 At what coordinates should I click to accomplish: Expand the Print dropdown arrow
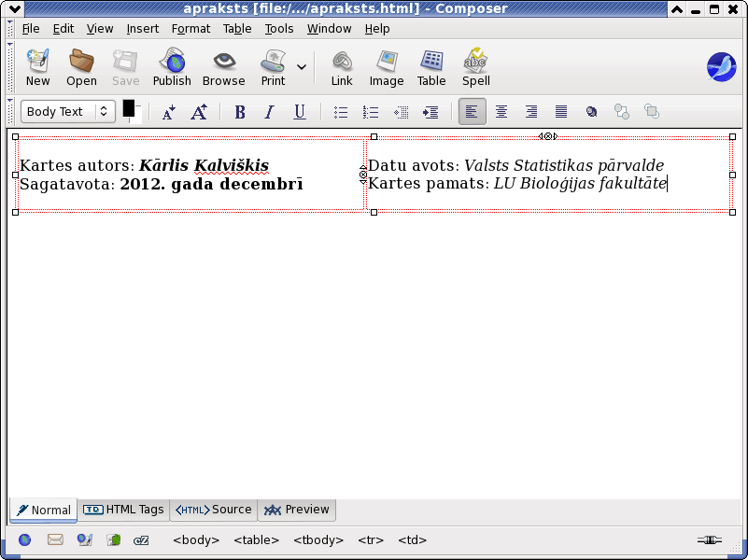point(302,67)
